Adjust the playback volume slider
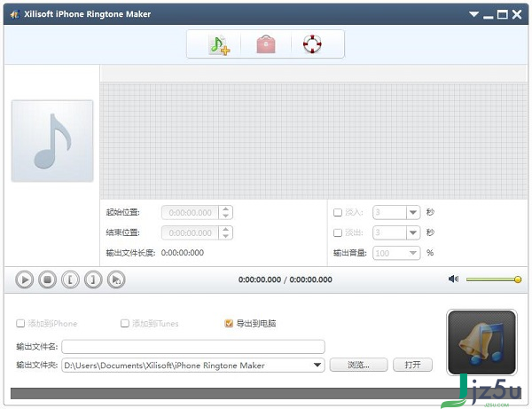532x409 pixels. tap(494, 279)
